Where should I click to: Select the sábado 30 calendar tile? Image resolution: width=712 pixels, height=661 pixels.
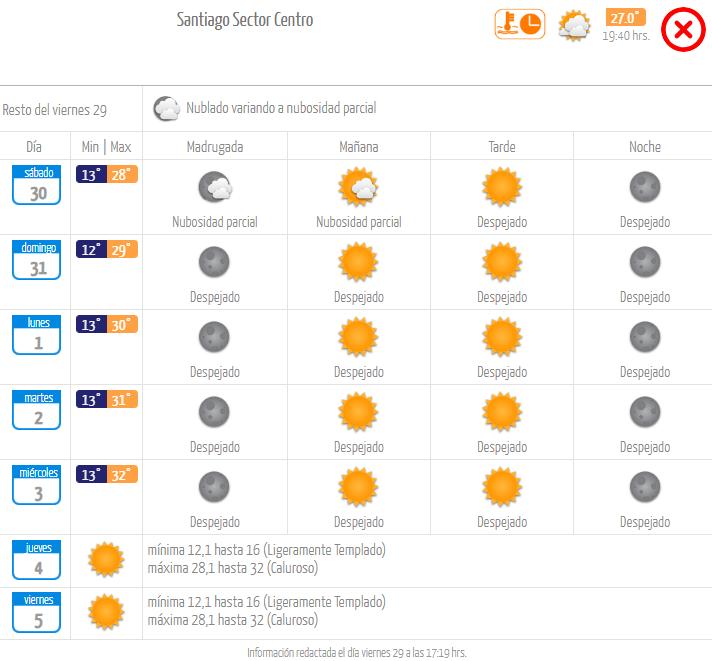pyautogui.click(x=38, y=186)
